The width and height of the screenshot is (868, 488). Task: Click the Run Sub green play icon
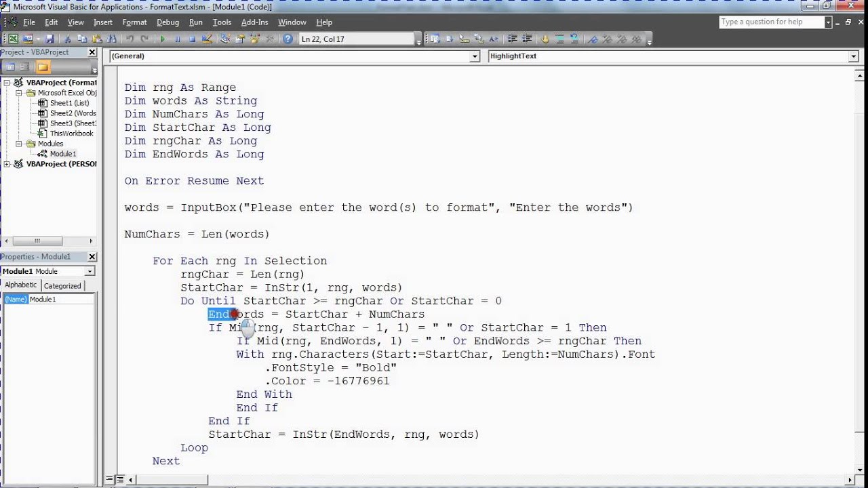click(163, 39)
